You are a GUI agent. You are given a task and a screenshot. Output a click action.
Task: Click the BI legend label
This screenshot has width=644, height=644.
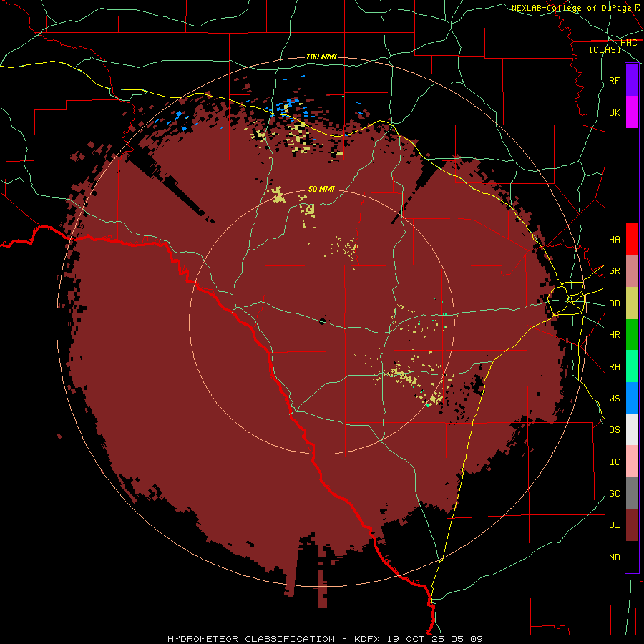click(x=614, y=525)
